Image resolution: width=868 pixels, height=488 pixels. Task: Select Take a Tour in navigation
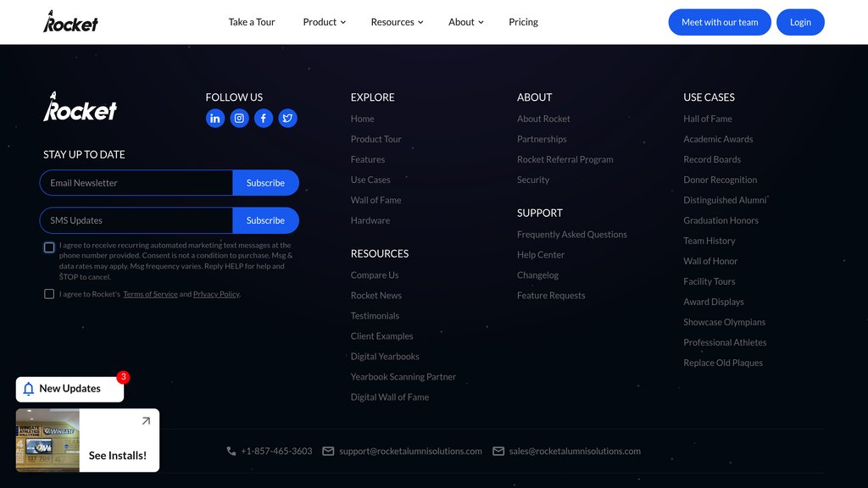(x=252, y=22)
